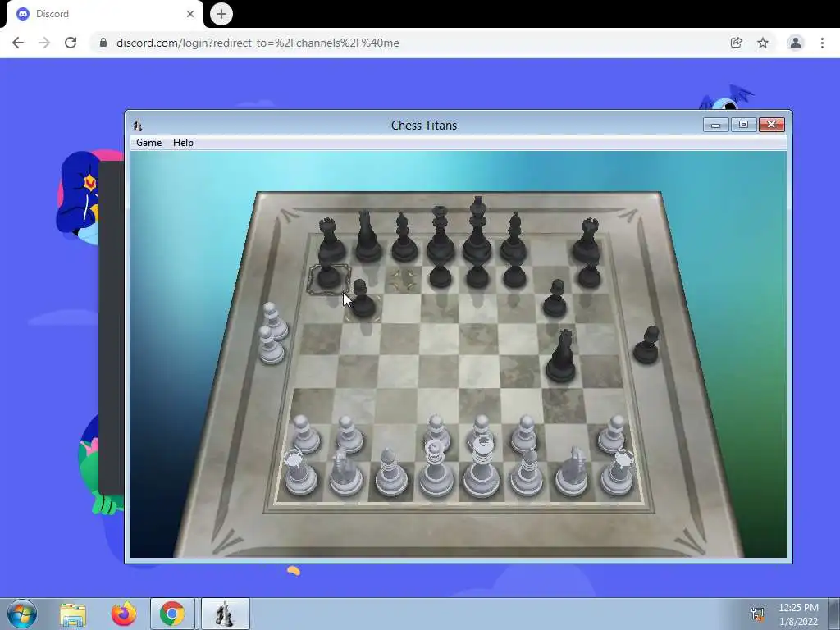This screenshot has height=630, width=840.
Task: Close the Discord tab with its X
Action: tap(190, 14)
